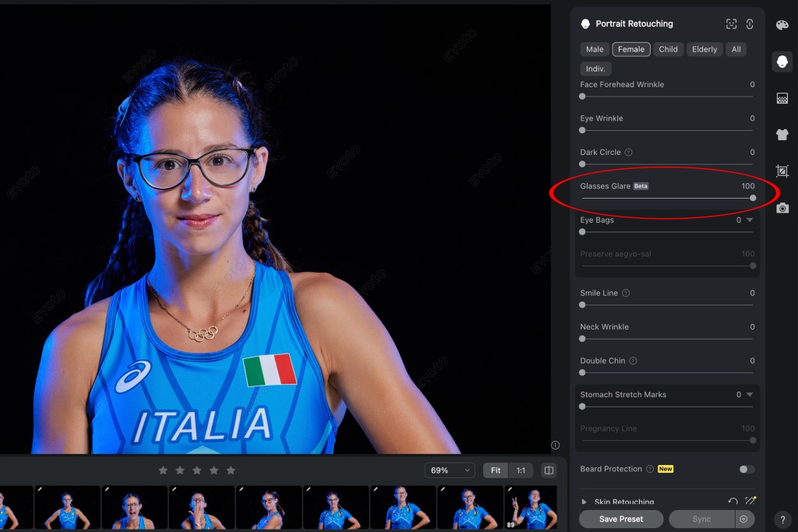798x532 pixels.
Task: Open the color adjustments palette panel
Action: pyautogui.click(x=782, y=25)
